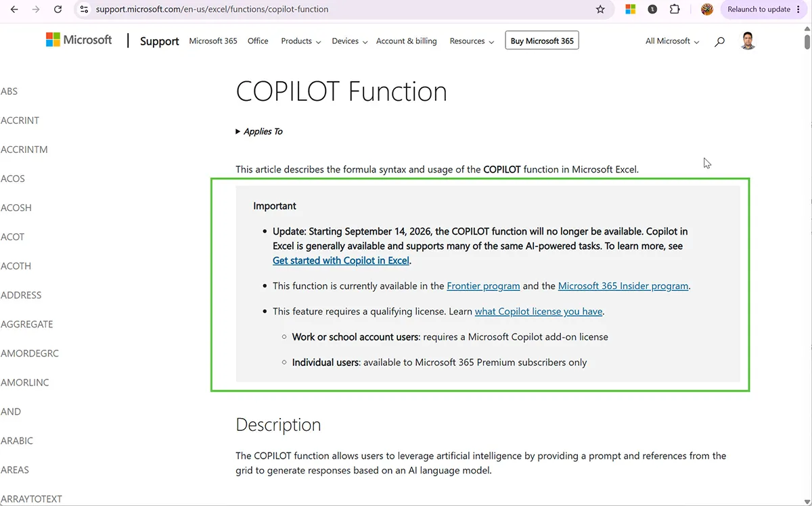Open Get started with Copilot in Excel link

point(341,260)
